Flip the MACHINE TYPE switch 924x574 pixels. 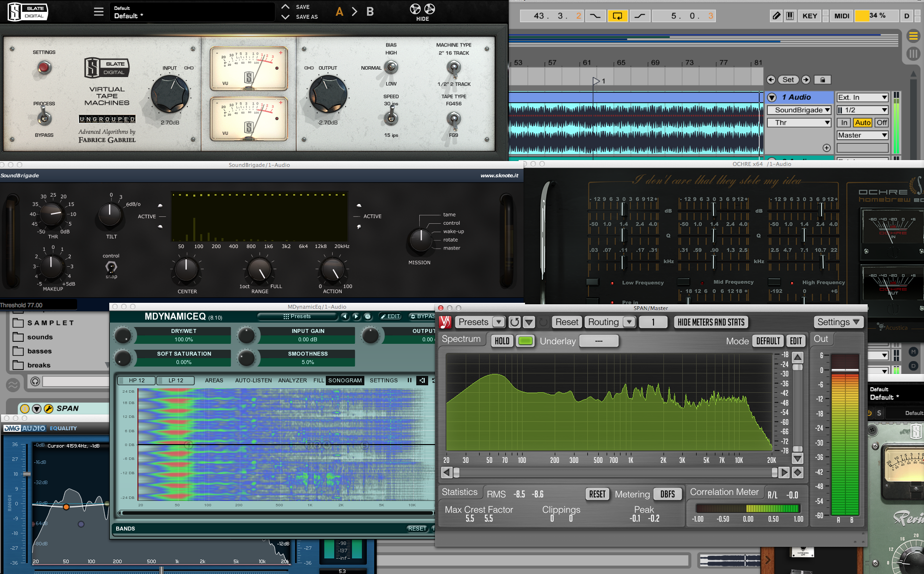point(453,67)
